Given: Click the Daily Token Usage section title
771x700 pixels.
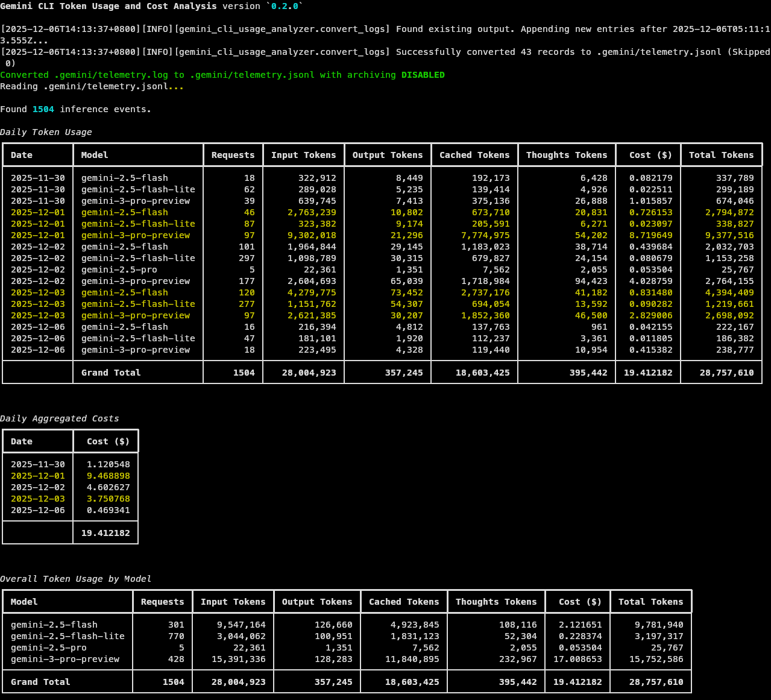Looking at the screenshot, I should [46, 131].
